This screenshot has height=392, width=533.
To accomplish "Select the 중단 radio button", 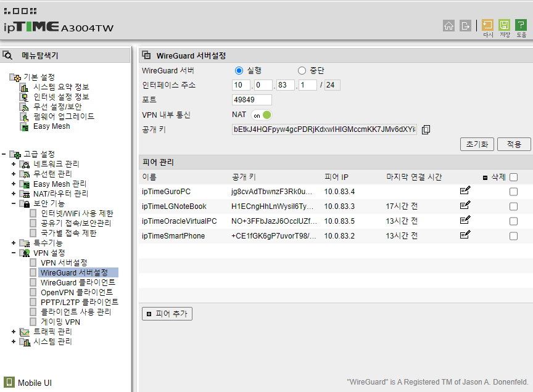I will pos(302,71).
